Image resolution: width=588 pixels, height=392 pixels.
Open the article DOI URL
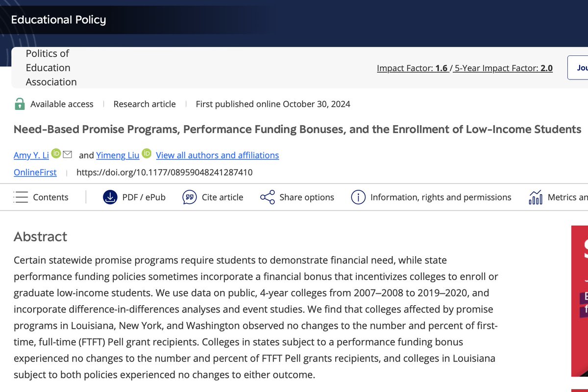pyautogui.click(x=165, y=172)
